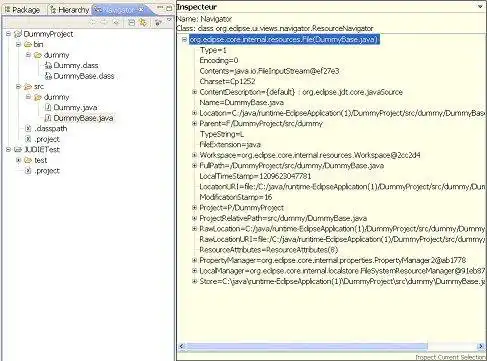The image size is (487, 361).
Task: Select the Type=1 property row
Action: pyautogui.click(x=213, y=50)
